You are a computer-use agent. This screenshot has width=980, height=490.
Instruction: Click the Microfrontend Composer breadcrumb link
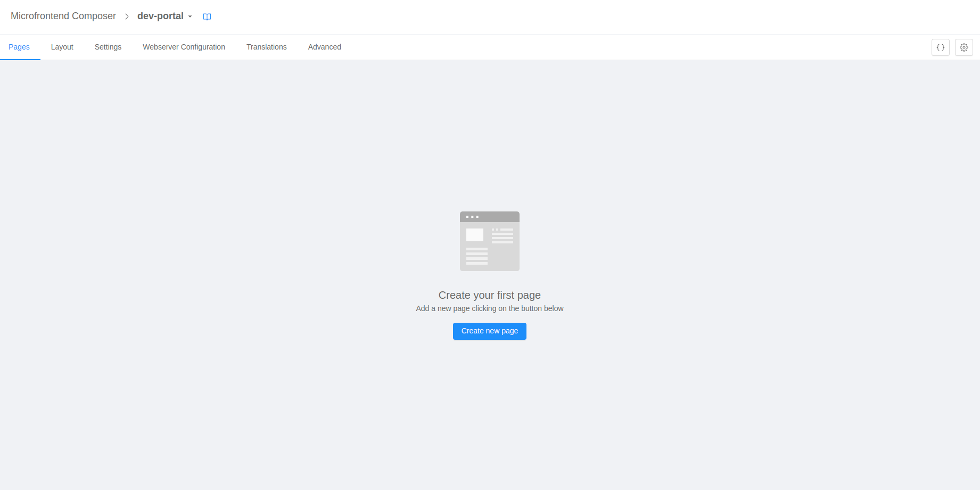click(x=63, y=16)
